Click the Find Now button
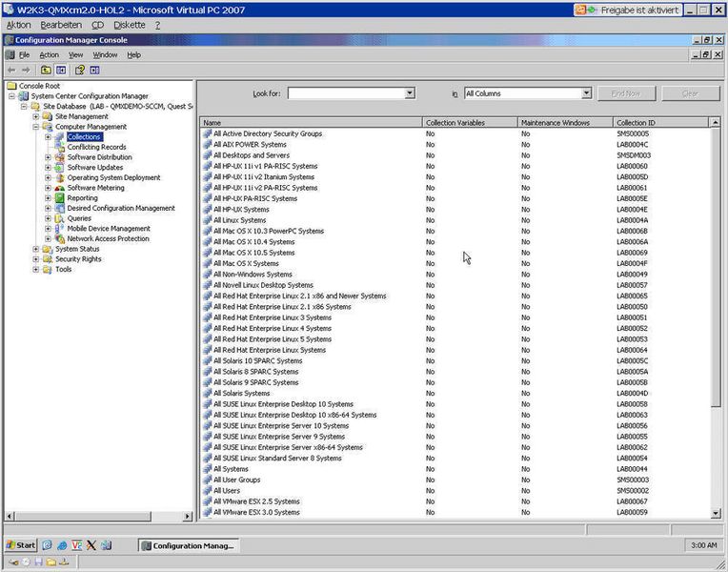 626,93
